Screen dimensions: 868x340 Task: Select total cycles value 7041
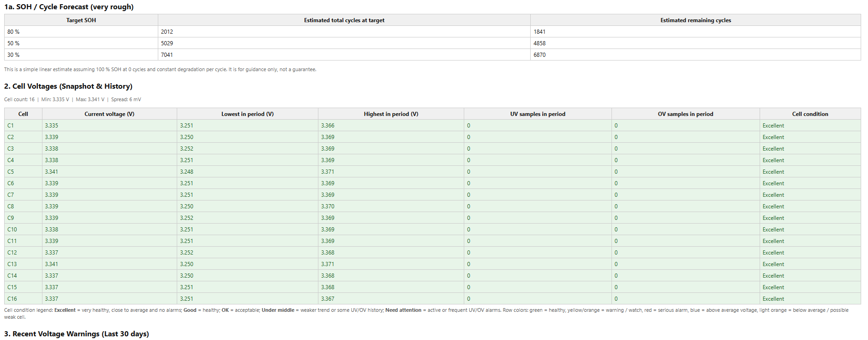344,55
